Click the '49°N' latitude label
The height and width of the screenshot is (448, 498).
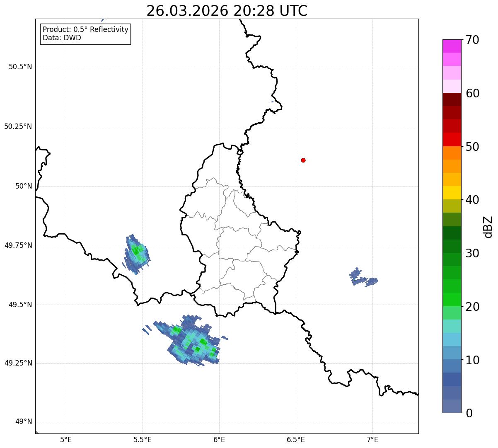click(x=24, y=422)
